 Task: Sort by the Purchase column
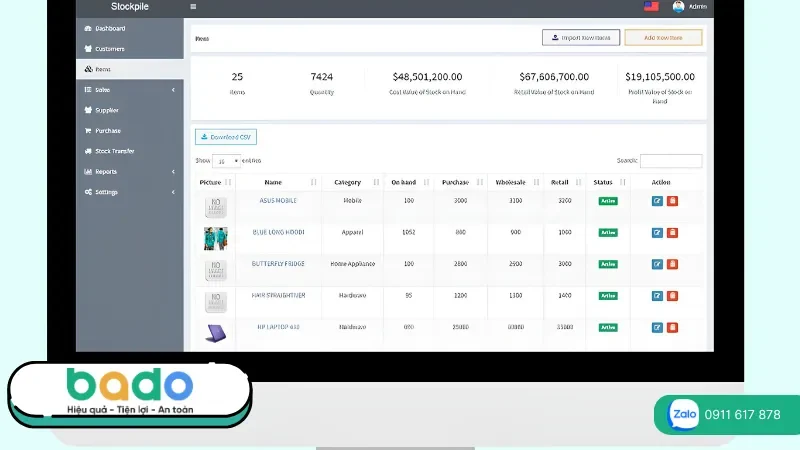tap(461, 182)
